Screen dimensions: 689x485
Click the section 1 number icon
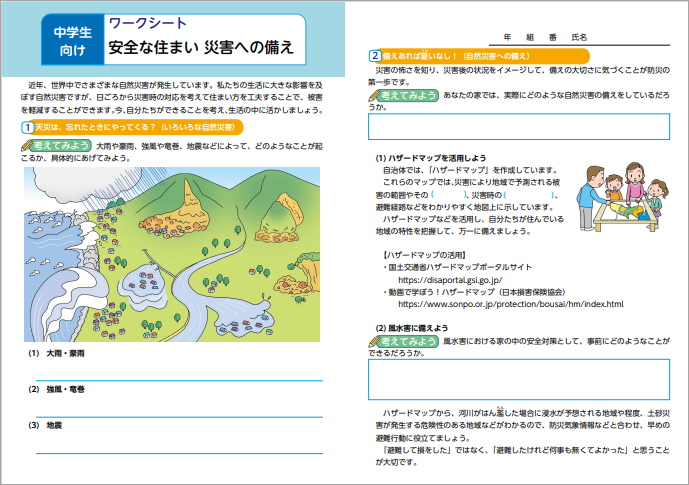tap(25, 128)
